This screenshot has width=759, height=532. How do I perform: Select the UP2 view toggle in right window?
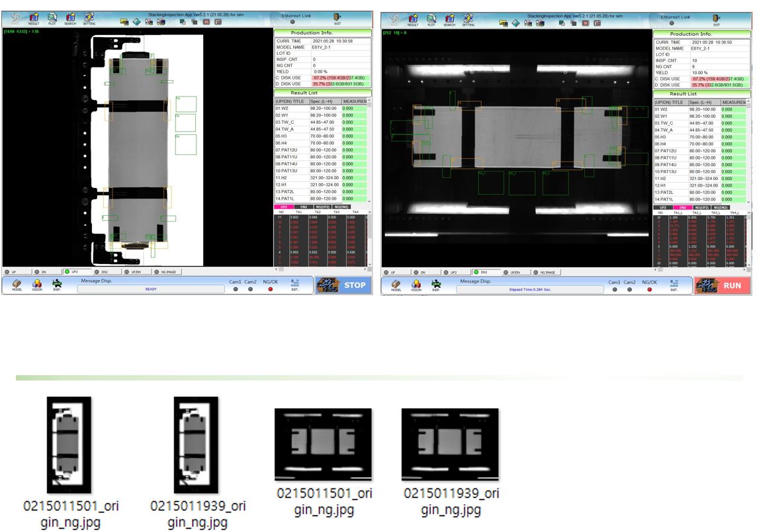457,273
